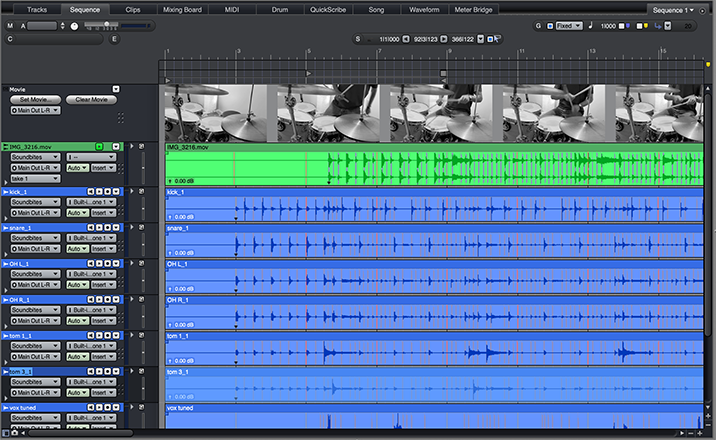Open the Waveform tab
Image resolution: width=716 pixels, height=440 pixels.
pos(423,8)
